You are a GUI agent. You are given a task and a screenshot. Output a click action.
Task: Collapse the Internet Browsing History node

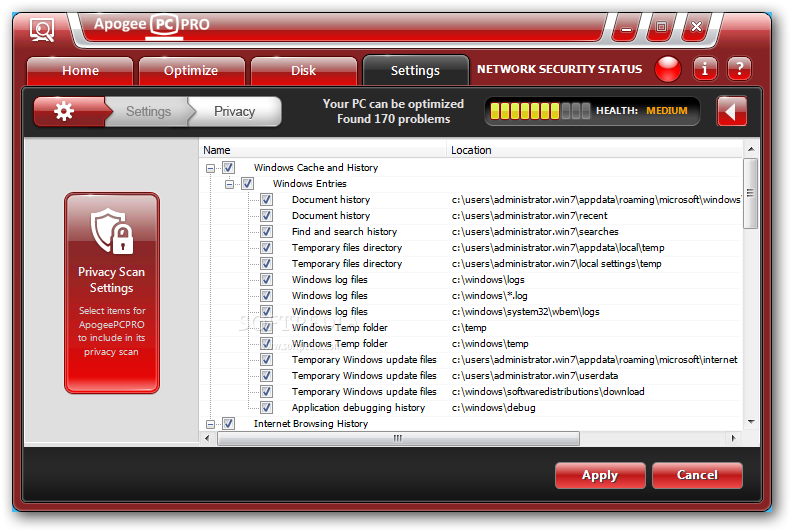click(210, 424)
